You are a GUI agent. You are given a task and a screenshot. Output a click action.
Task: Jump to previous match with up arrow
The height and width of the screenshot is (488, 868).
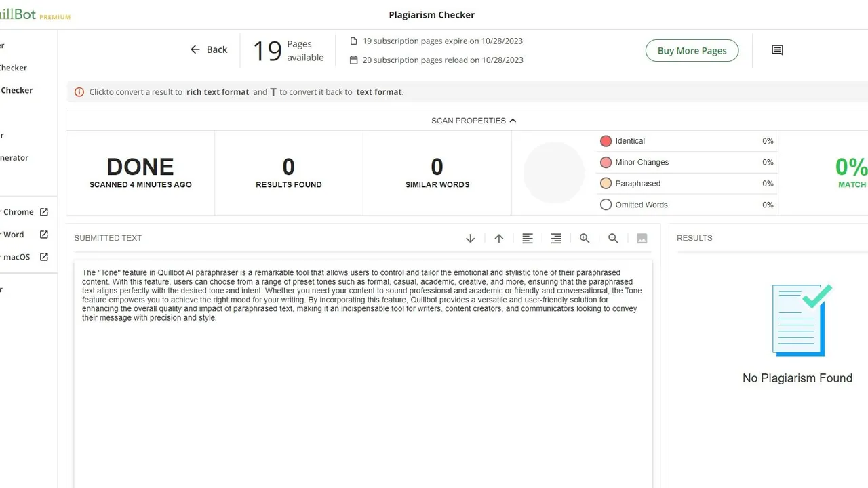pos(498,238)
